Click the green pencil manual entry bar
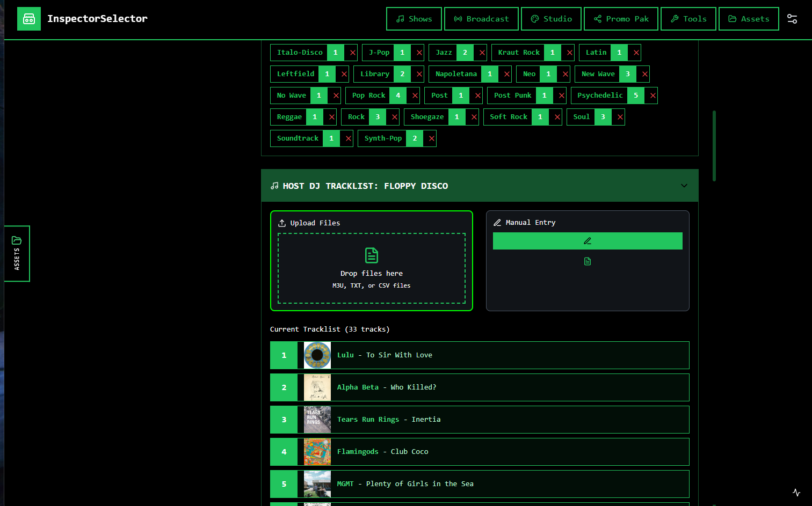Screen dimensions: 812x506 pyautogui.click(x=588, y=241)
